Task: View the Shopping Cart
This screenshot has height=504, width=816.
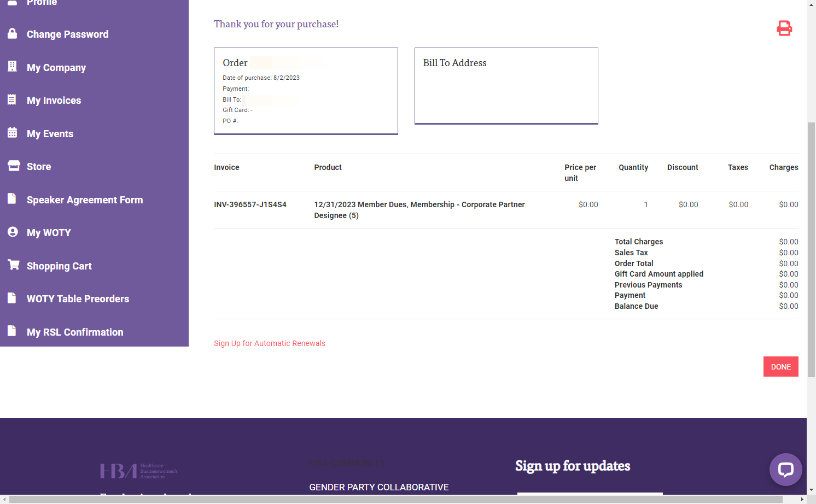Action: [59, 266]
